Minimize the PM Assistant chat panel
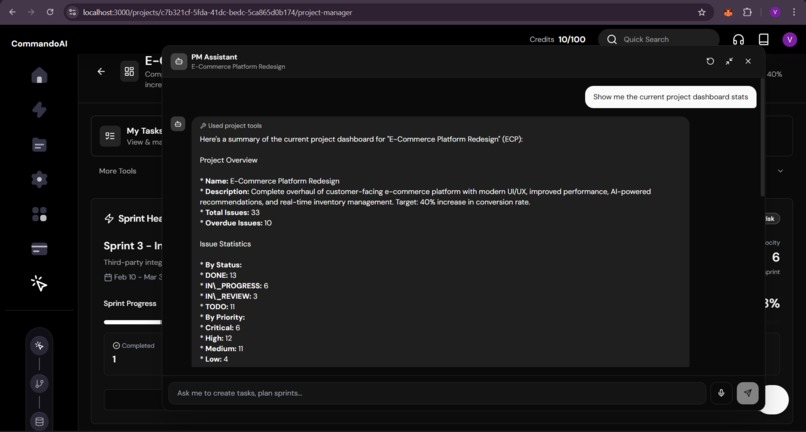 729,61
